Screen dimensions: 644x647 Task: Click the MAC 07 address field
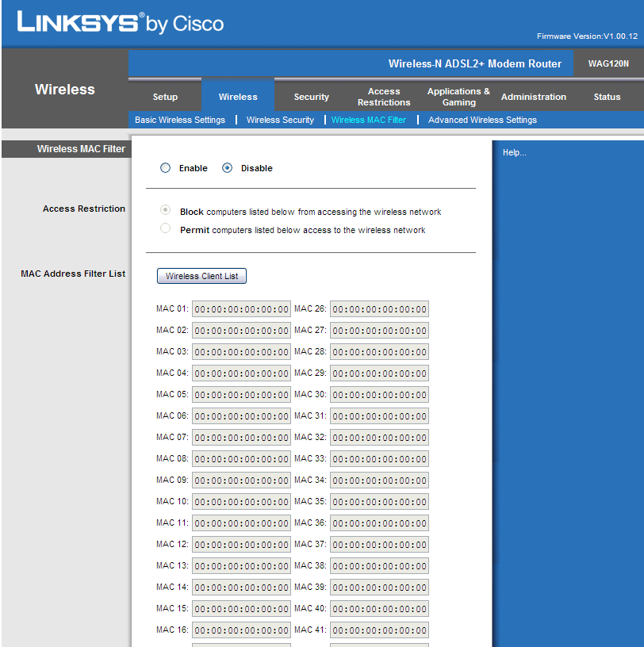pos(241,438)
